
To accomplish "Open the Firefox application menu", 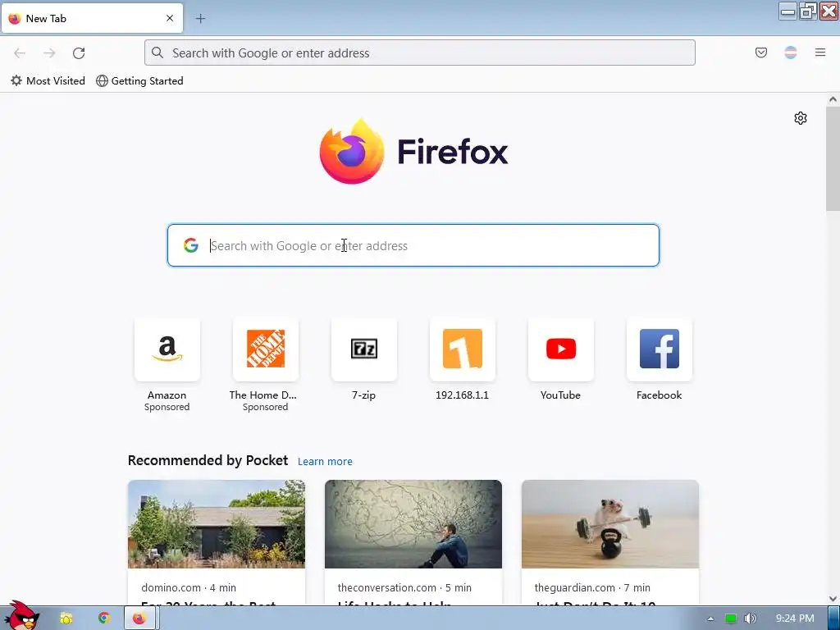I will pyautogui.click(x=820, y=52).
